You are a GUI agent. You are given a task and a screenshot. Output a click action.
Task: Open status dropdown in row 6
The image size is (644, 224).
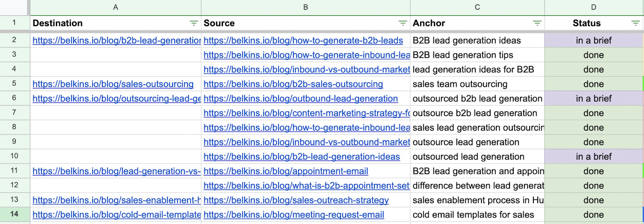[594, 99]
